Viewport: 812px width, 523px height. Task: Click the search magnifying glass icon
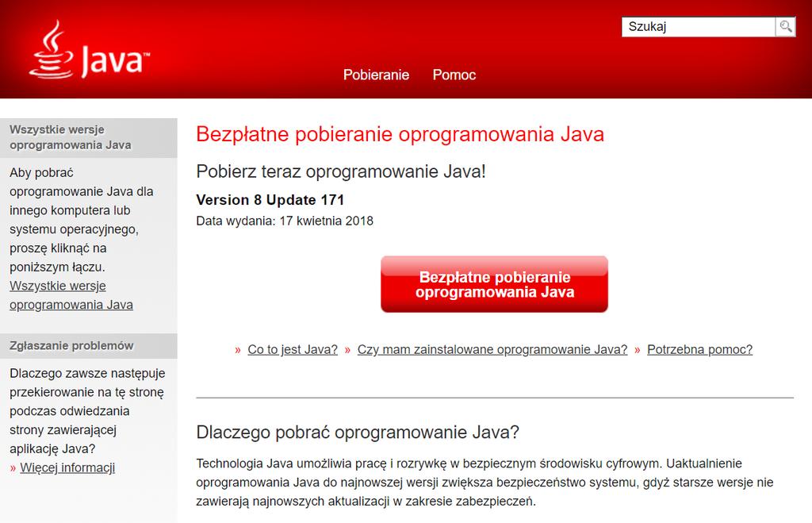coord(786,26)
